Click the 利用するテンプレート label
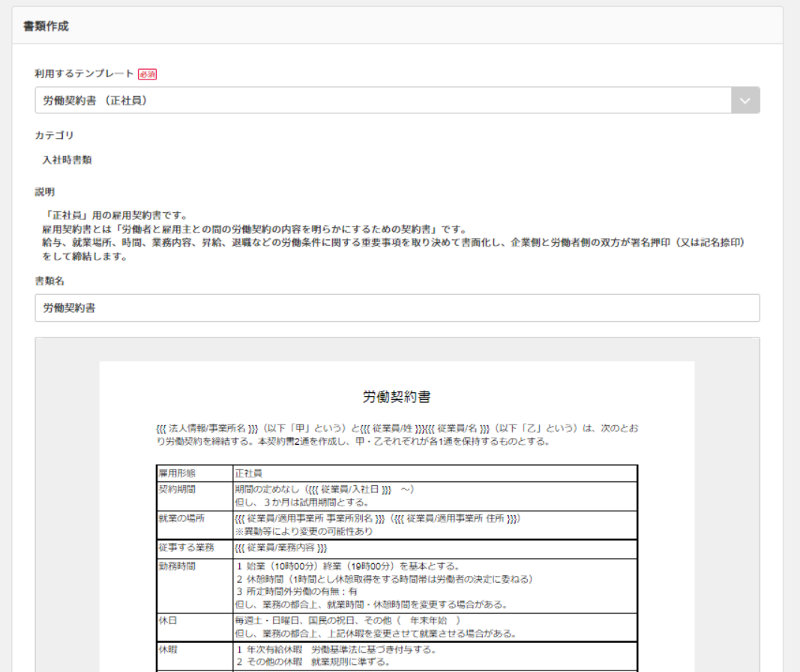The height and width of the screenshot is (672, 800). pos(84,73)
